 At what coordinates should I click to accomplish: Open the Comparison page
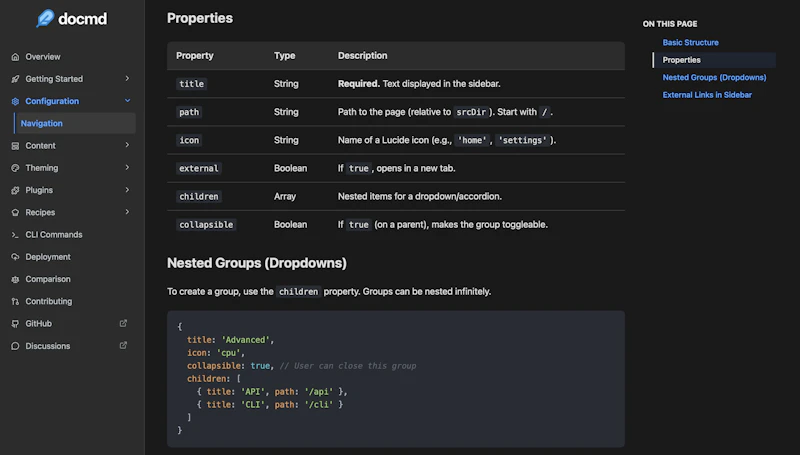pyautogui.click(x=48, y=280)
